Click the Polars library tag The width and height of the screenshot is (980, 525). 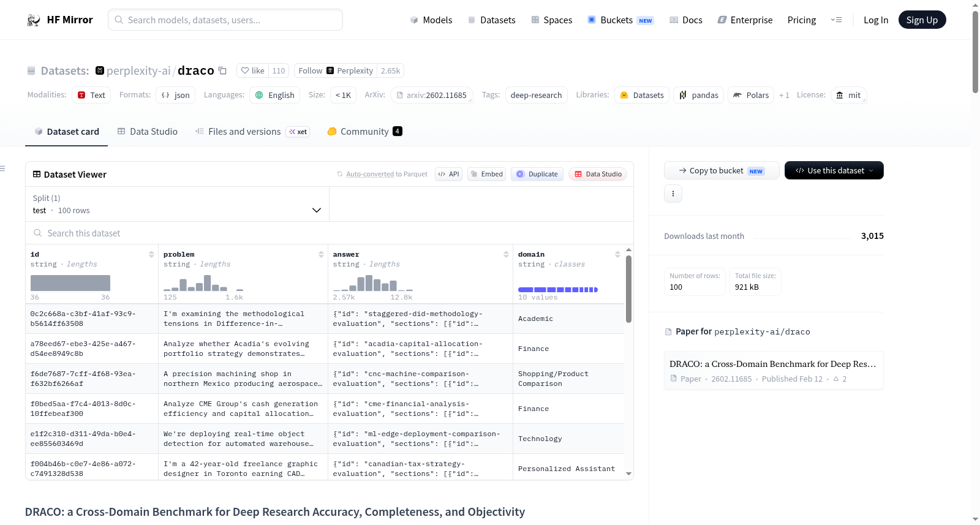[751, 95]
